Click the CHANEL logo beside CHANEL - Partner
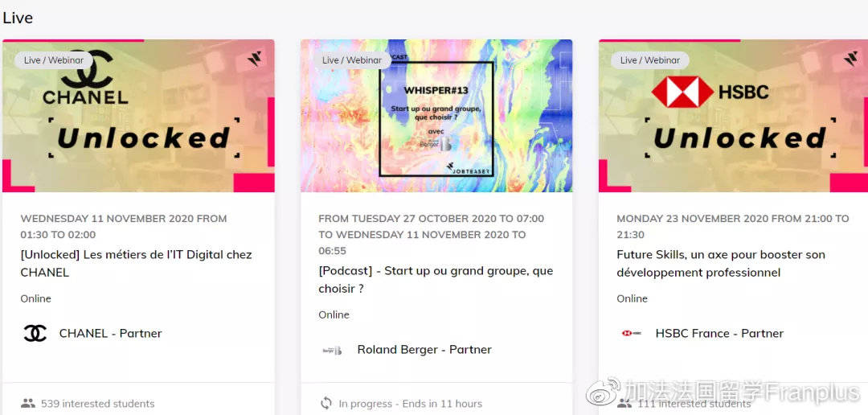This screenshot has width=868, height=415. [35, 333]
